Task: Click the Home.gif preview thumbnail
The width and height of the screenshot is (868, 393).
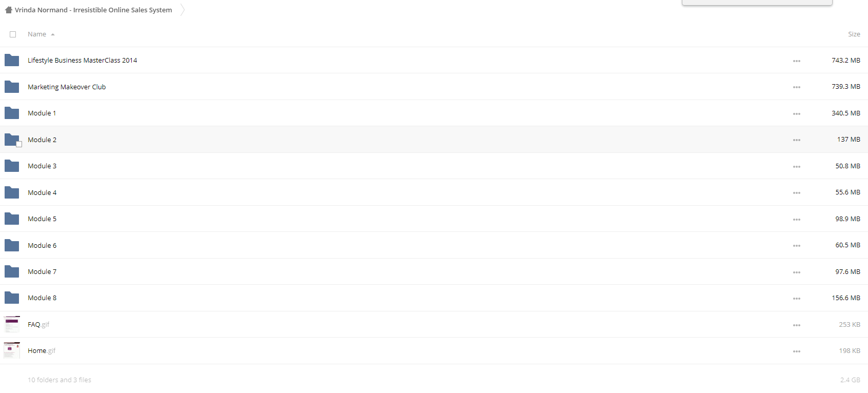Action: tap(12, 350)
